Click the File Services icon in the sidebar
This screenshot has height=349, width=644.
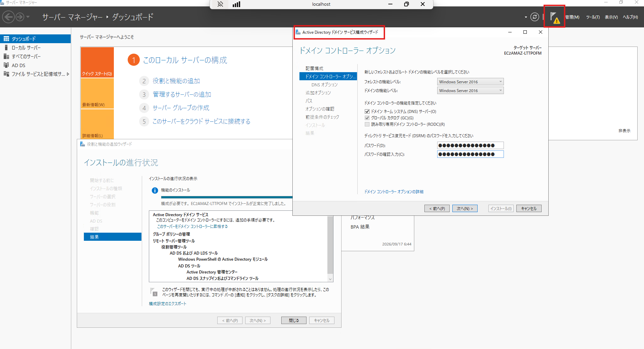click(6, 74)
